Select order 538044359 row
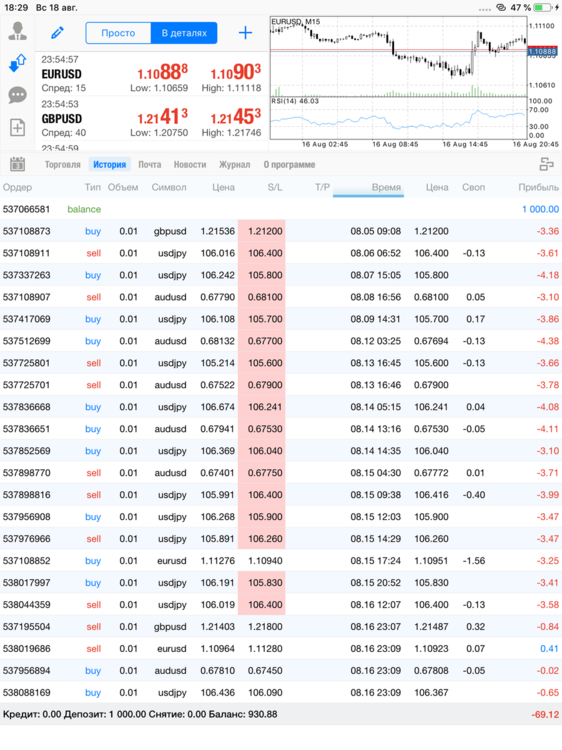Screen dimensions: 562x750 click(281, 605)
